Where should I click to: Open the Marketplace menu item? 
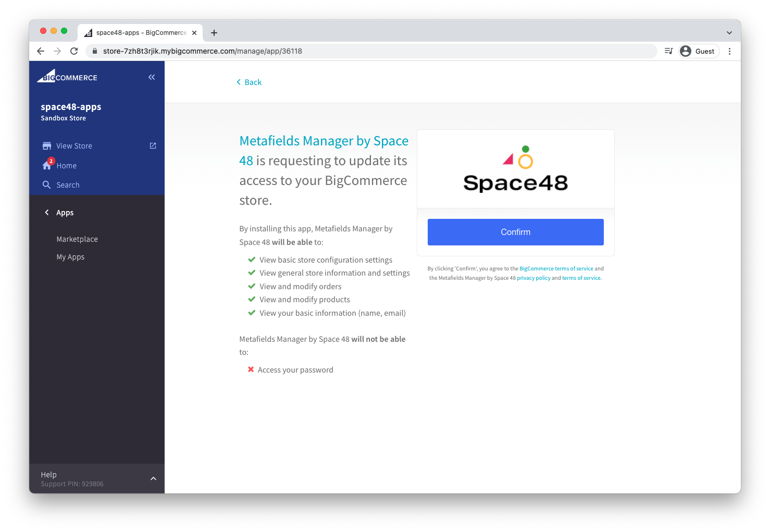(x=77, y=239)
